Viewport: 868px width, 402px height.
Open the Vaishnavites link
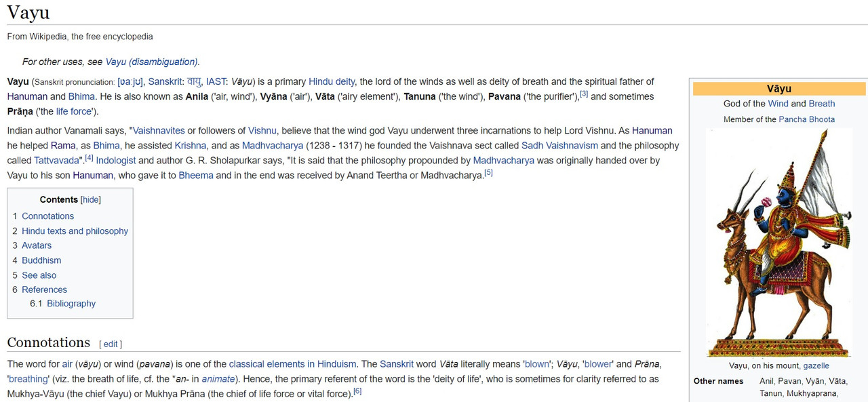coord(158,130)
